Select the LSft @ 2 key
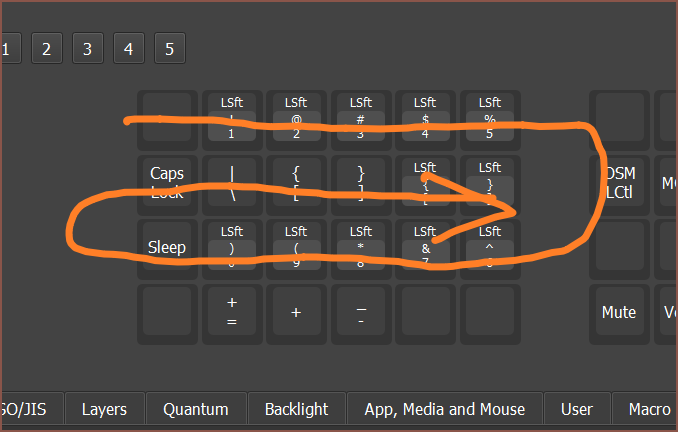 point(297,117)
